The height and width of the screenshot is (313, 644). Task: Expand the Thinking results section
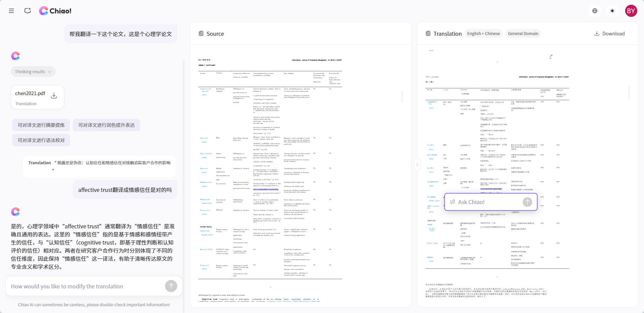point(33,72)
